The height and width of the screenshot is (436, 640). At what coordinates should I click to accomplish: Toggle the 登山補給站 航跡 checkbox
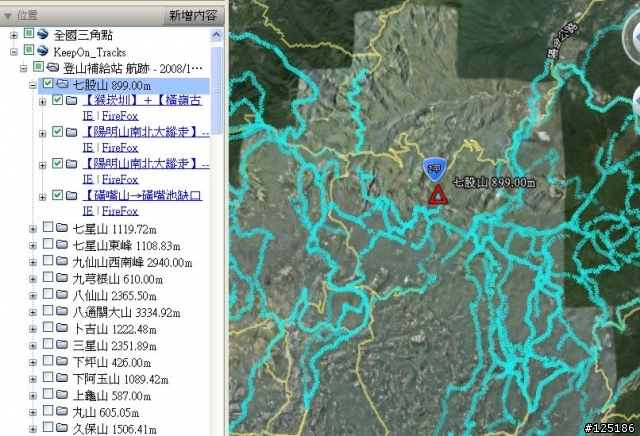click(38, 66)
